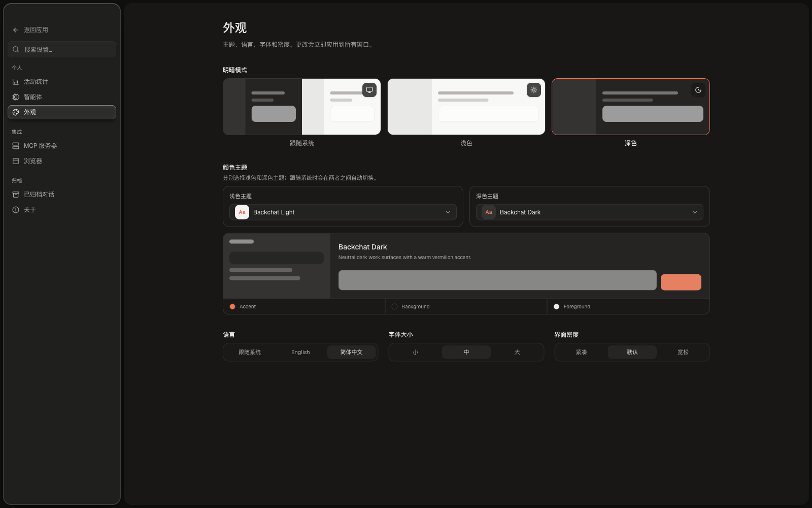Open 已归档对话 page
Viewport: 812px width, 508px height.
click(62, 195)
